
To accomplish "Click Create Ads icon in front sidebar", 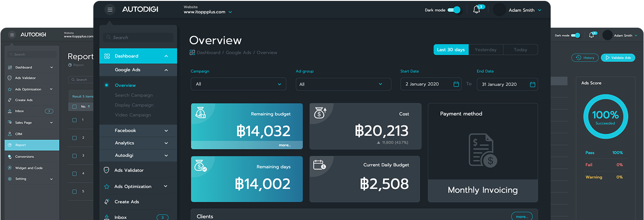I will [106, 202].
